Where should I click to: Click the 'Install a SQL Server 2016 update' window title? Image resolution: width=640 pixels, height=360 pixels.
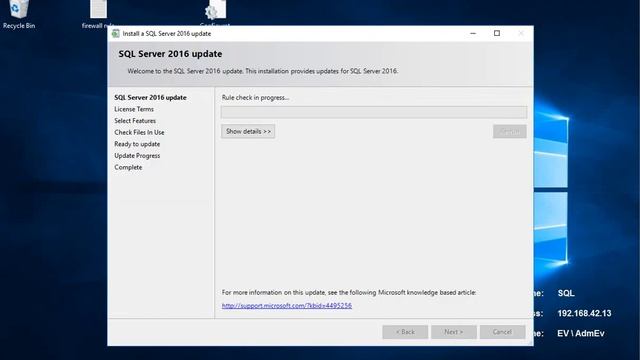(x=167, y=34)
